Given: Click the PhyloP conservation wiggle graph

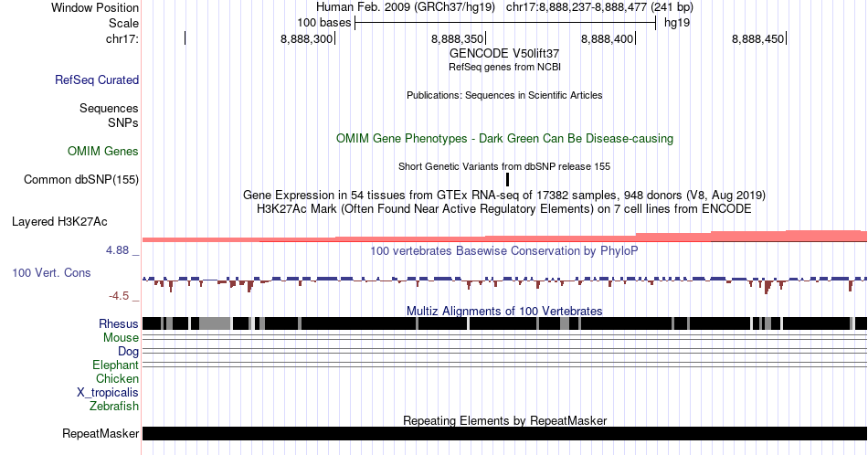Looking at the screenshot, I should [504, 284].
